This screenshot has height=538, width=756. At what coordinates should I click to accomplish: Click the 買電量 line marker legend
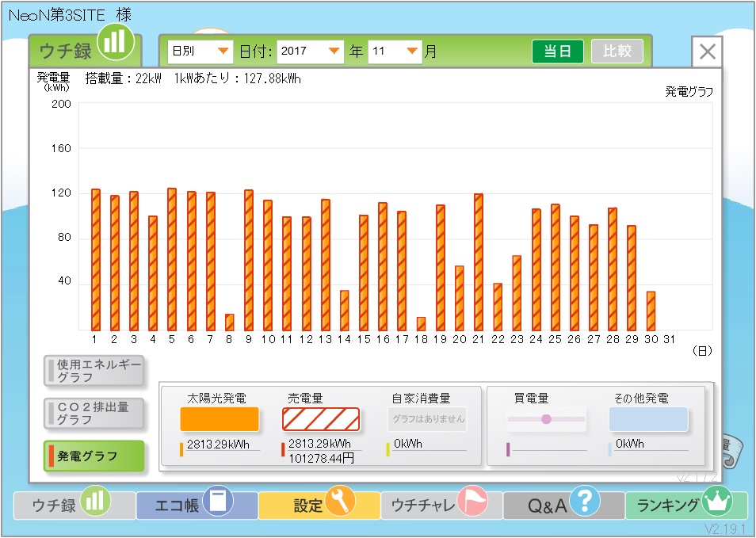click(546, 419)
